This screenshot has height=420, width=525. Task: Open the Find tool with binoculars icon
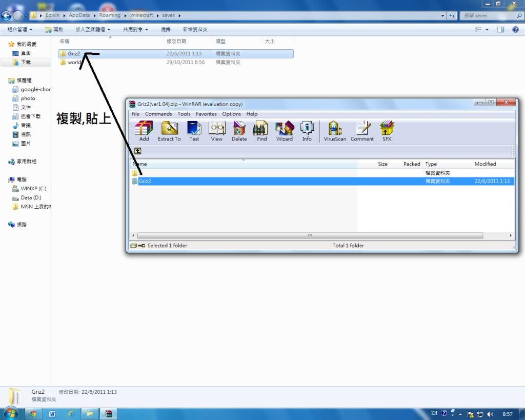pos(261,131)
